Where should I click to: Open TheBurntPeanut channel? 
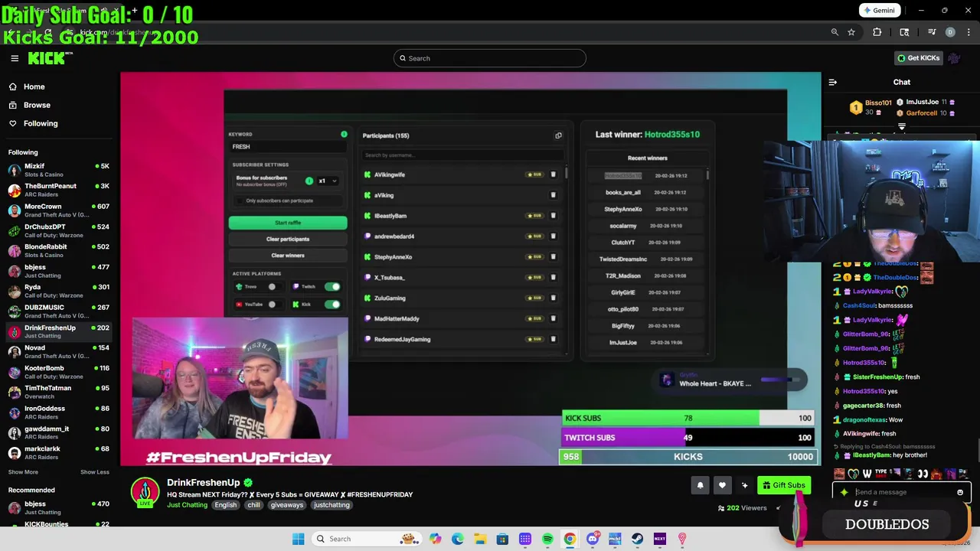(60, 190)
